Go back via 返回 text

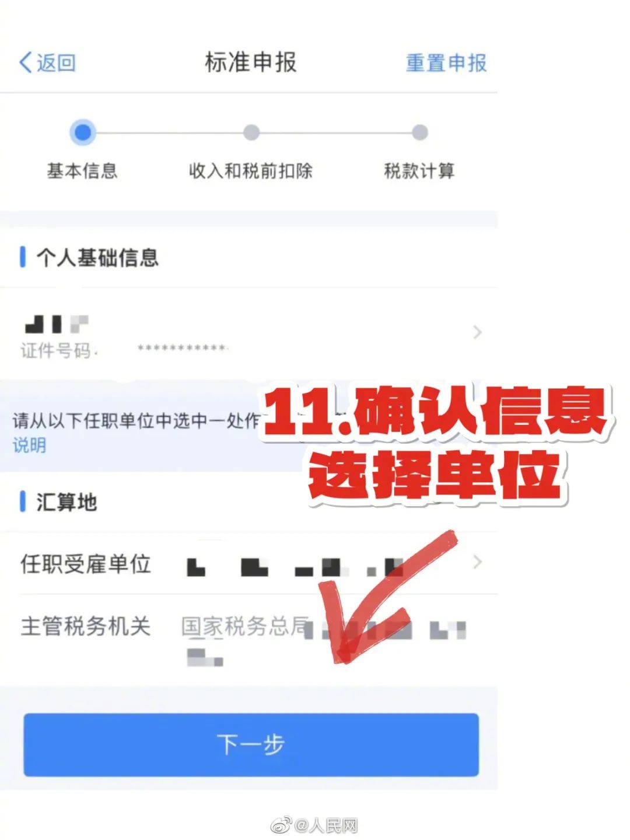coord(57,62)
